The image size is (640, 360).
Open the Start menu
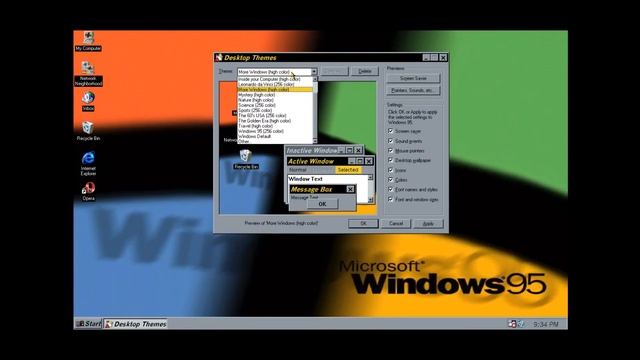[x=88, y=324]
